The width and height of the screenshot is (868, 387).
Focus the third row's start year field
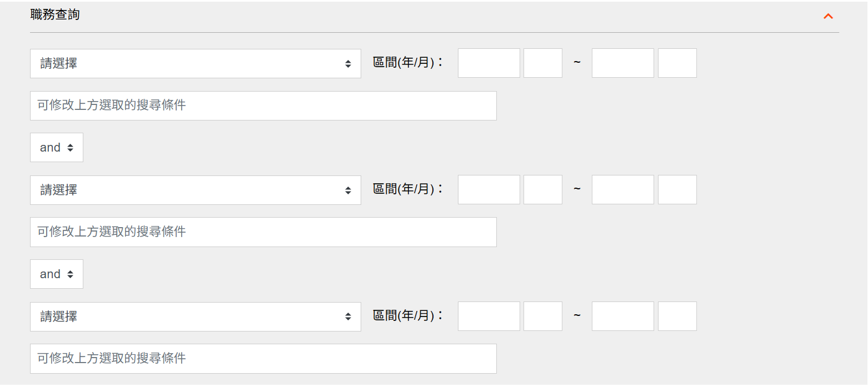[488, 316]
